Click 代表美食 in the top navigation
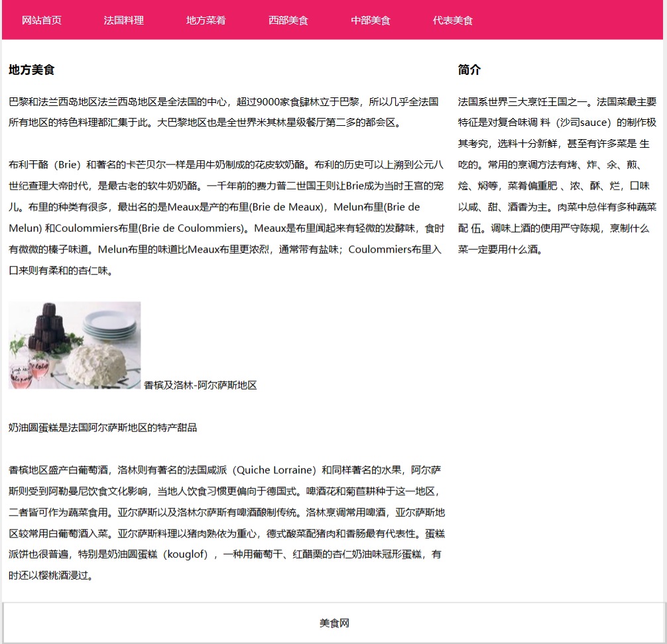 tap(453, 21)
